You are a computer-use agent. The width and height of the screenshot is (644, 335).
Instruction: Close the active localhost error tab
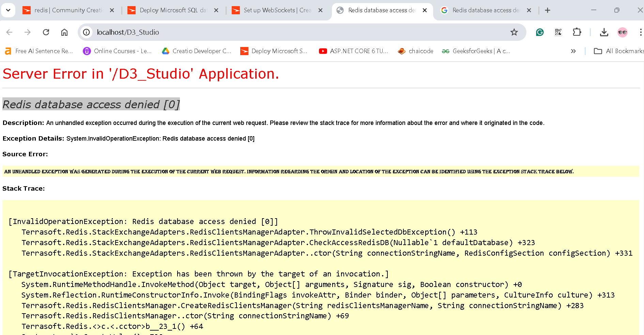(x=425, y=10)
